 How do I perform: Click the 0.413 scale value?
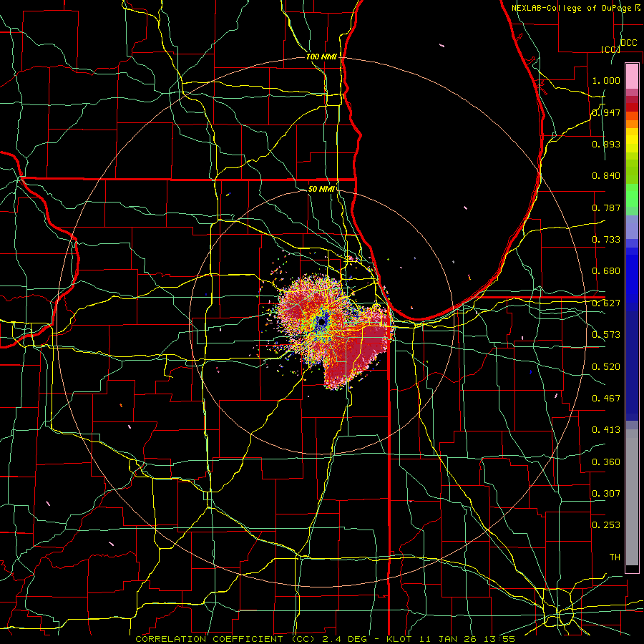click(606, 430)
